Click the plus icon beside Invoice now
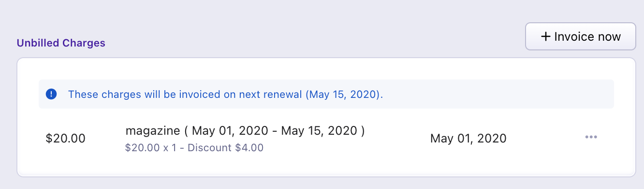Image resolution: width=644 pixels, height=189 pixels. coord(546,36)
